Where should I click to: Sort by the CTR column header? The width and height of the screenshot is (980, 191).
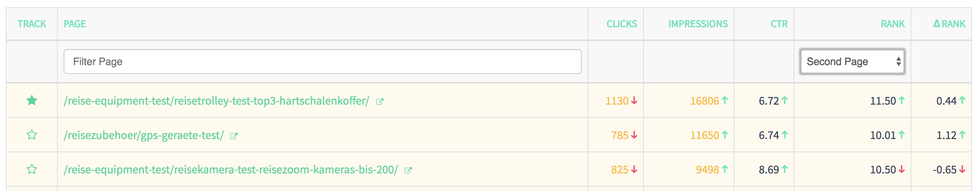pyautogui.click(x=779, y=24)
